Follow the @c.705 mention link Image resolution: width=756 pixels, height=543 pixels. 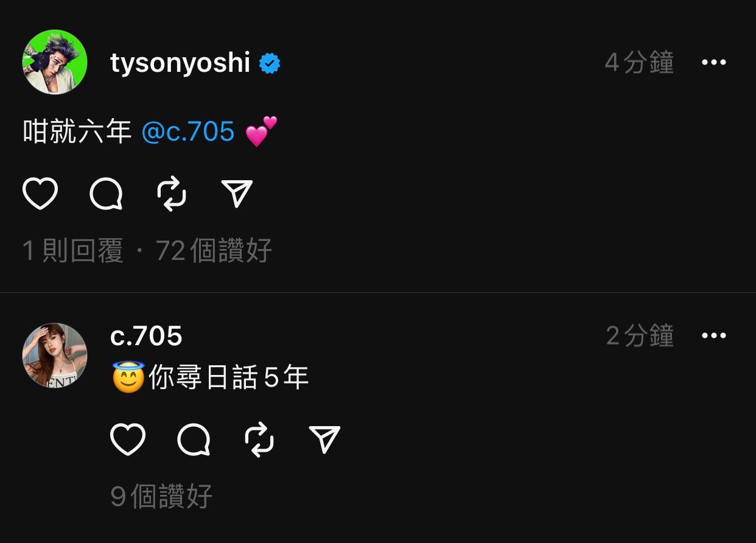188,131
